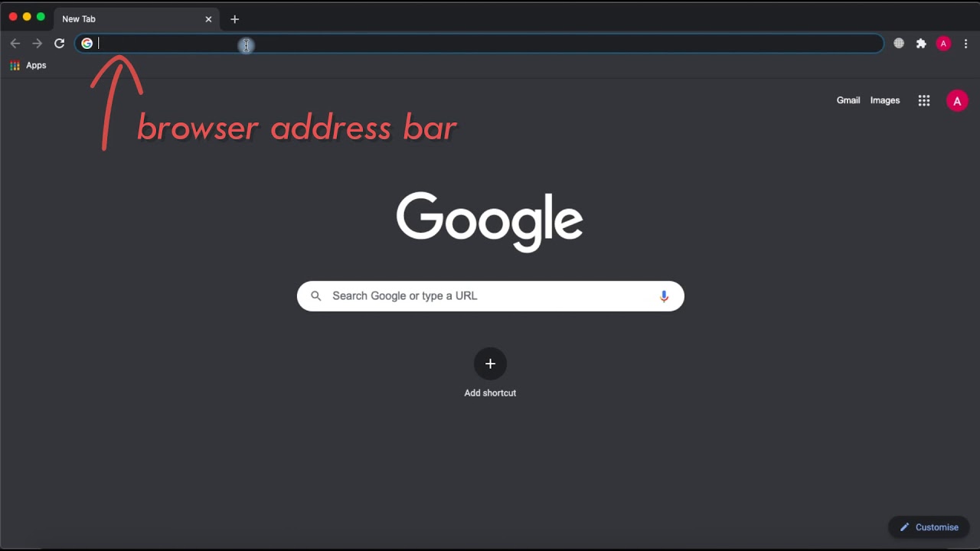Screen dimensions: 980x551
Task: Click the Google logo
Action: click(x=490, y=221)
